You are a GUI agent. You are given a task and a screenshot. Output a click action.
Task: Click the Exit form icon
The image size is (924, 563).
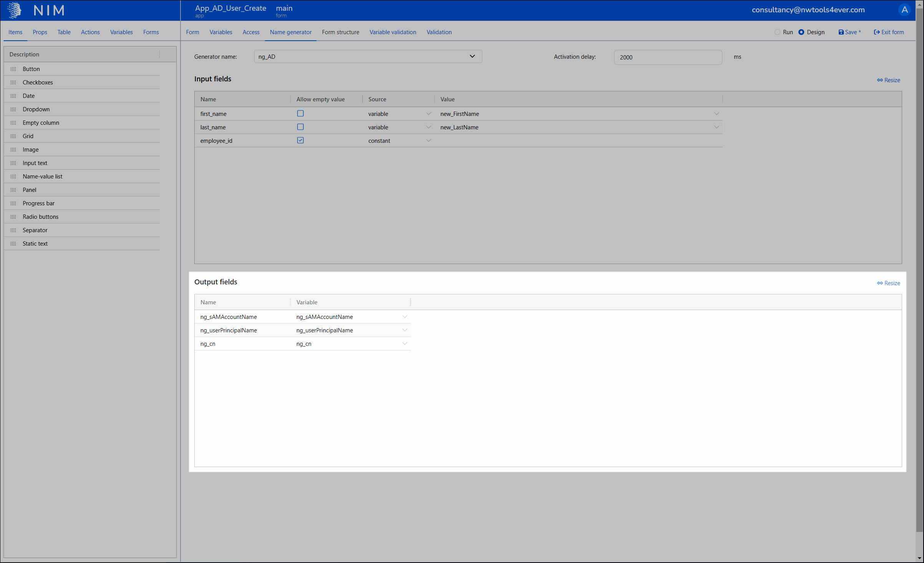click(877, 32)
